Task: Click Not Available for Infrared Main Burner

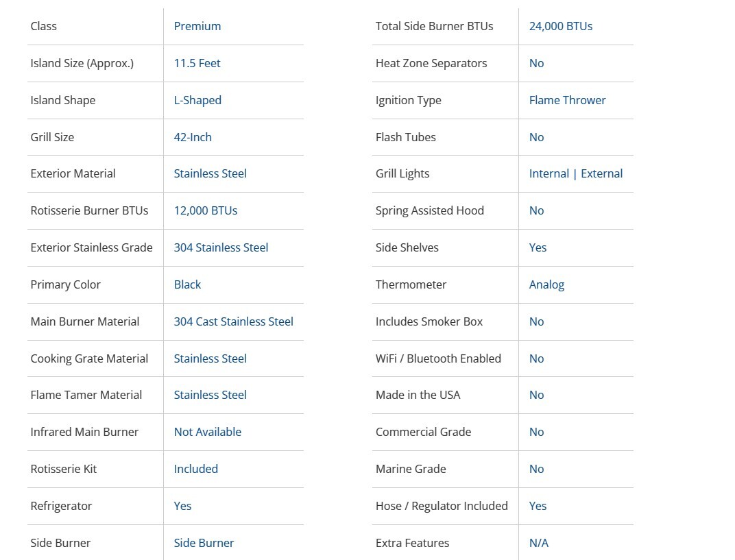Action: 207,432
